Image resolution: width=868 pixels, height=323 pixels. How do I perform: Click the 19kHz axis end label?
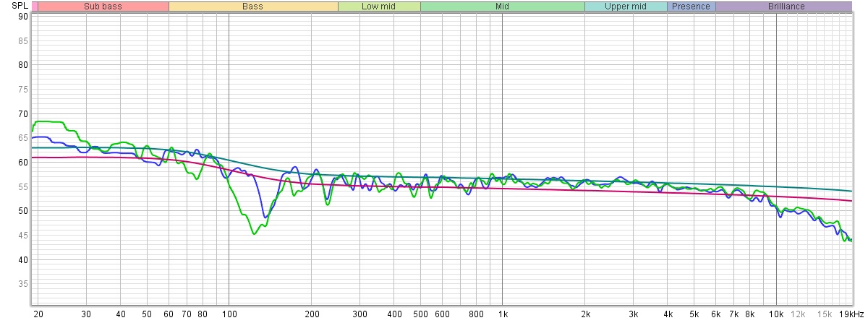[x=851, y=314]
